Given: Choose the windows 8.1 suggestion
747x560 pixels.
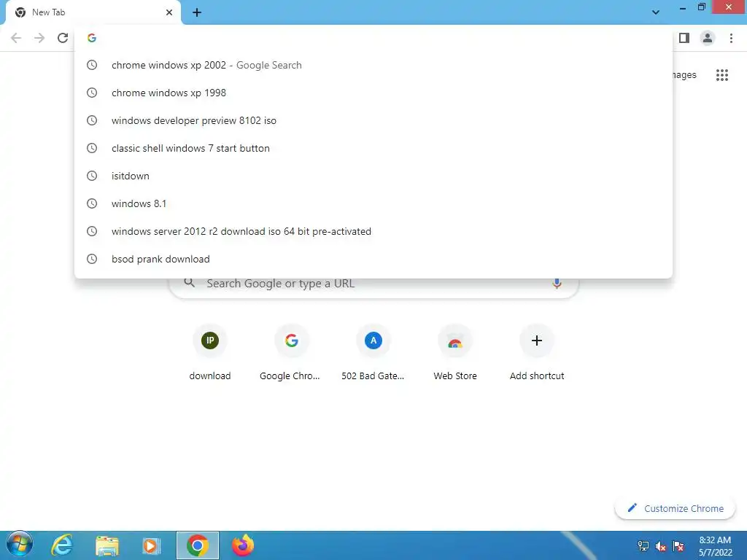Looking at the screenshot, I should point(373,203).
